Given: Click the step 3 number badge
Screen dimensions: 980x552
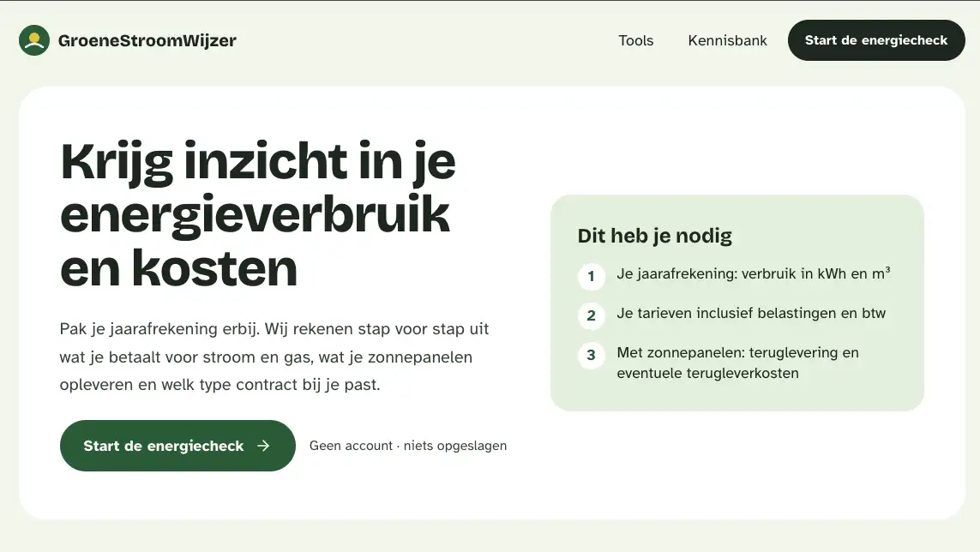Looking at the screenshot, I should click(x=592, y=355).
